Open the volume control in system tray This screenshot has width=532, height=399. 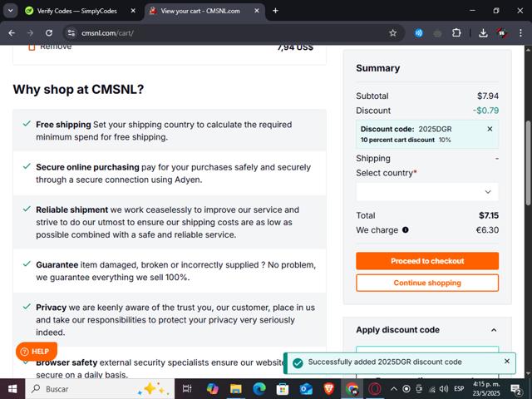coord(443,389)
